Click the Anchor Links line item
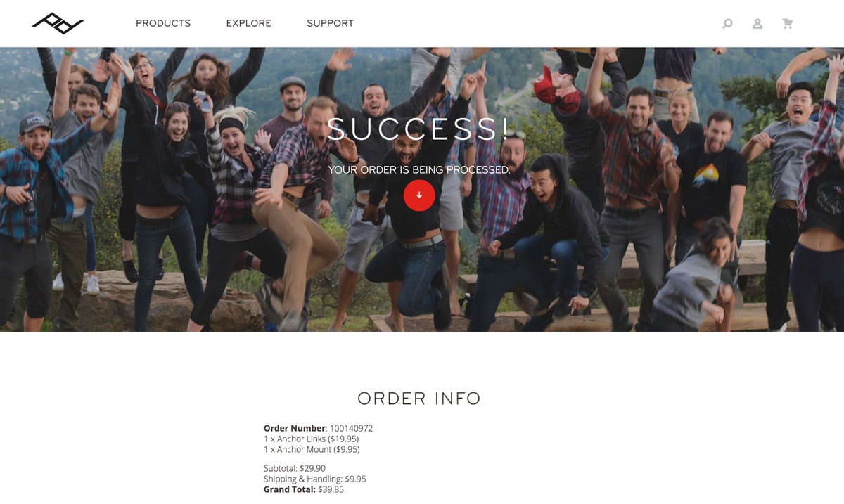 coord(311,439)
